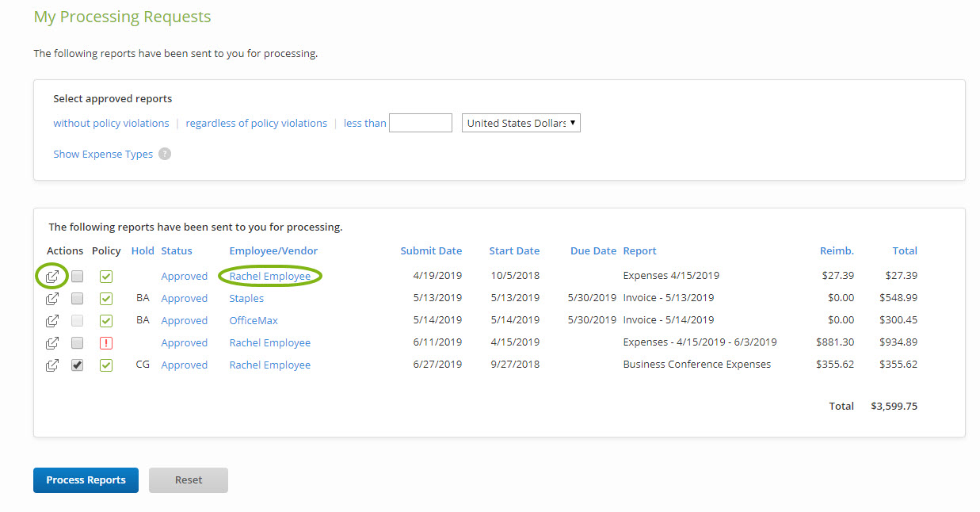Open the United States Dollars currency dropdown

pyautogui.click(x=521, y=123)
